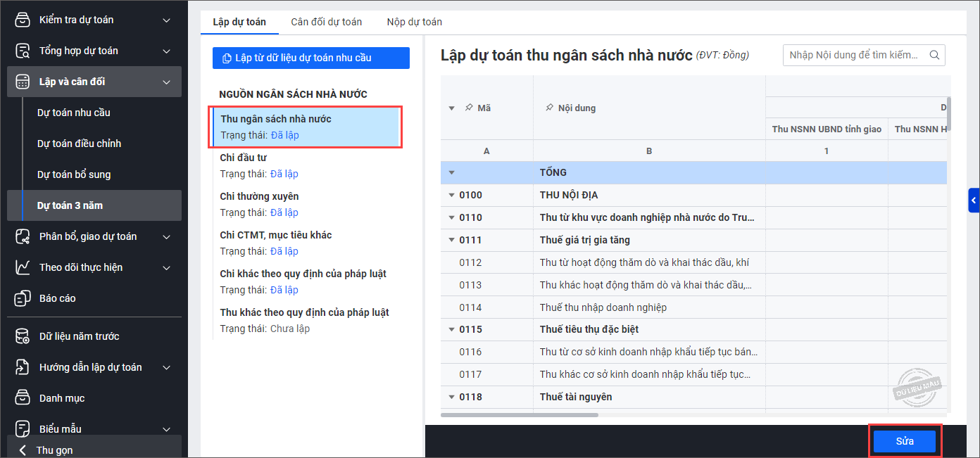Screen dimensions: 980x458
Task: Expand the Hướng dẫn lập dự toán menu
Action: tap(166, 367)
